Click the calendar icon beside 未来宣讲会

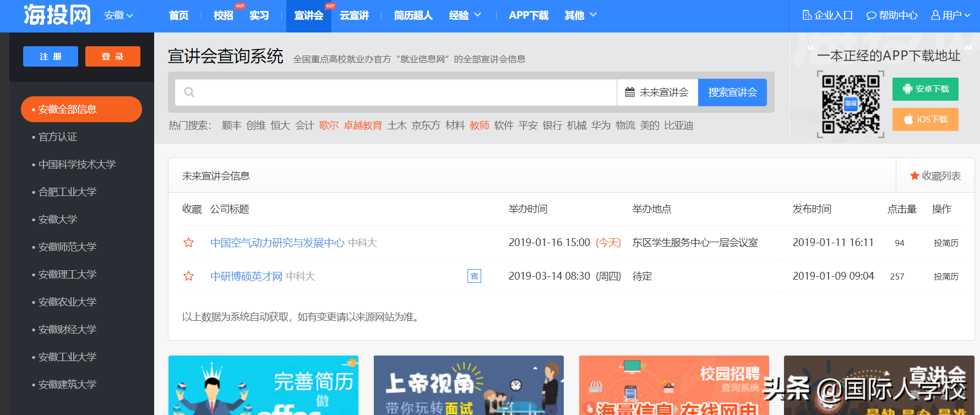[x=630, y=92]
